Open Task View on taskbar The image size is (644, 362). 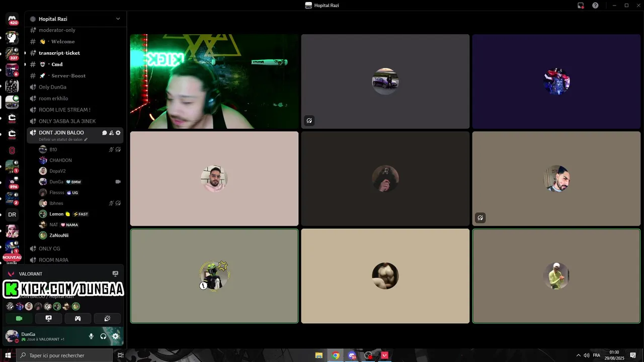coord(120,355)
